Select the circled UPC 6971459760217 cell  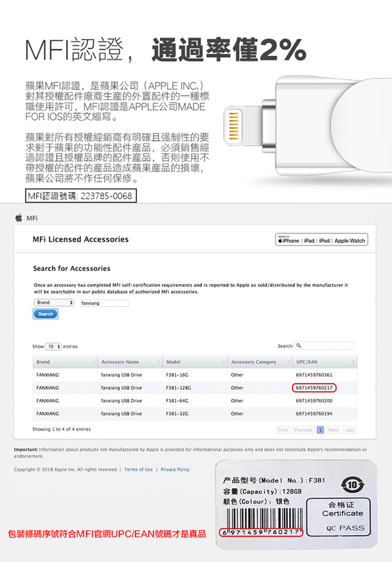[x=314, y=388]
